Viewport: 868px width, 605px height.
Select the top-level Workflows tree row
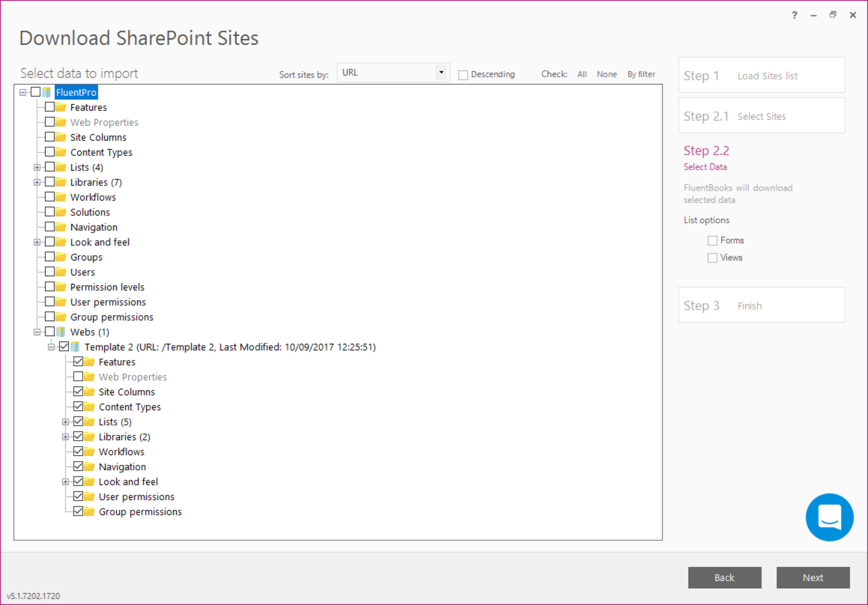coord(93,197)
